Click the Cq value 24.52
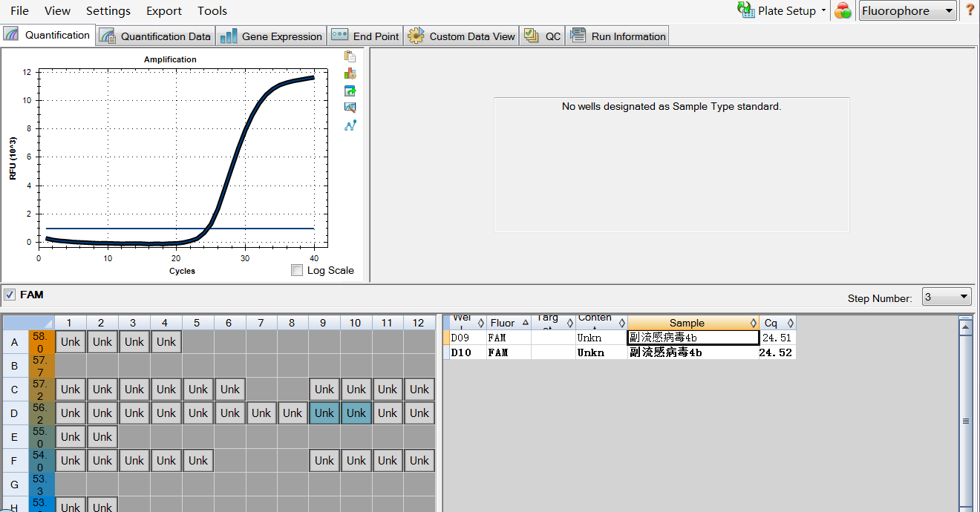 pyautogui.click(x=777, y=352)
